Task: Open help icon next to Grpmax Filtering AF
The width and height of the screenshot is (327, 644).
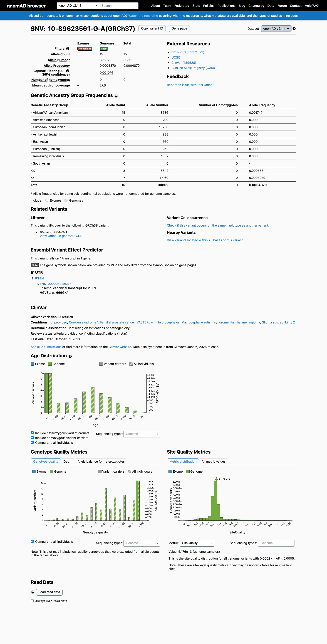Action: click(68, 71)
